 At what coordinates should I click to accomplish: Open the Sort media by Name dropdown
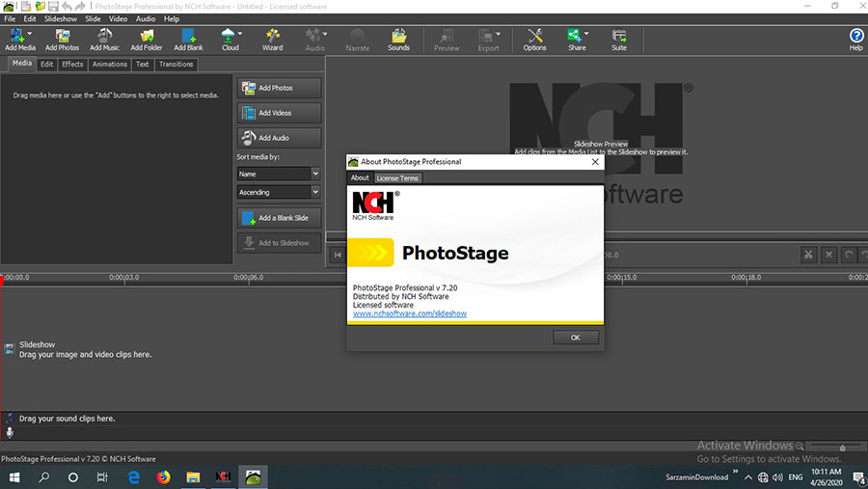[279, 174]
